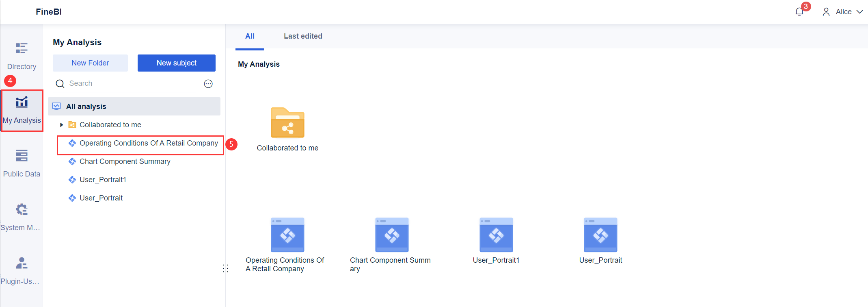Screen dimensions: 868x307
Task: Click icon beside Operating Conditions tree item
Action: coord(72,143)
